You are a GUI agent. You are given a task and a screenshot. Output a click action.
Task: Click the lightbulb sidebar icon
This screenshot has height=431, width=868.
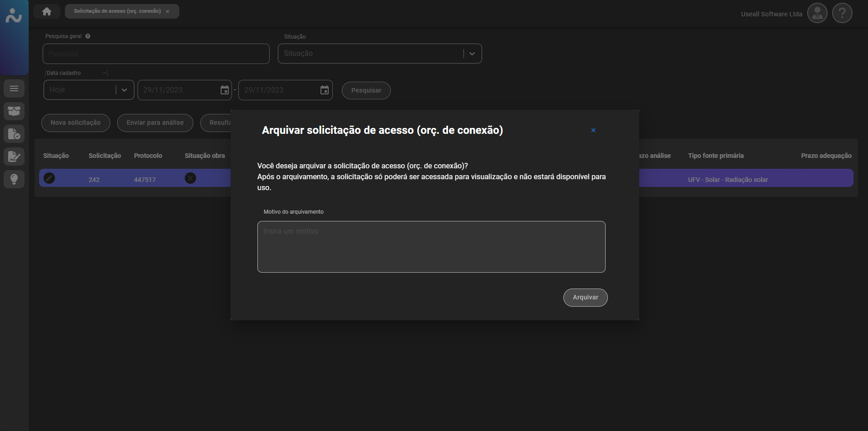[x=14, y=179]
